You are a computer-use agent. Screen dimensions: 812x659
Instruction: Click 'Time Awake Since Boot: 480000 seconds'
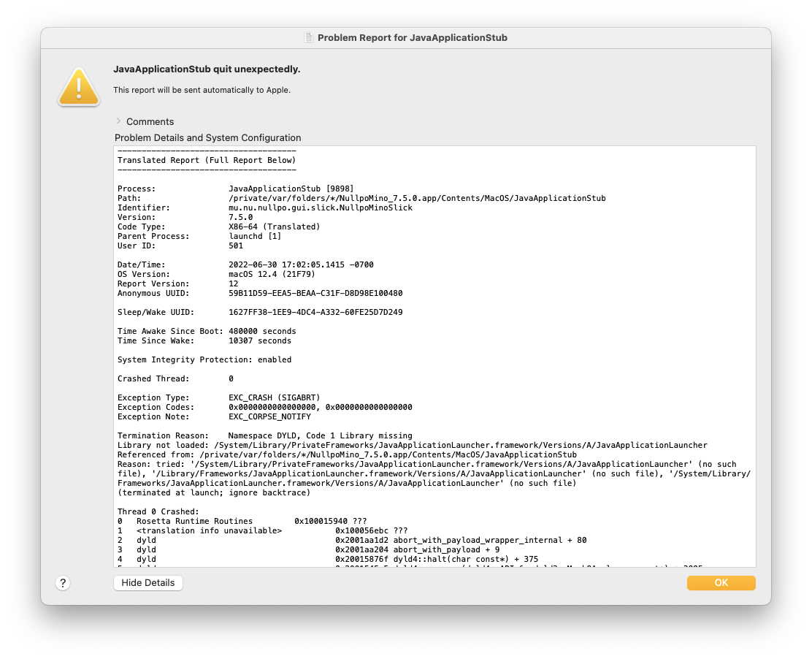207,331
